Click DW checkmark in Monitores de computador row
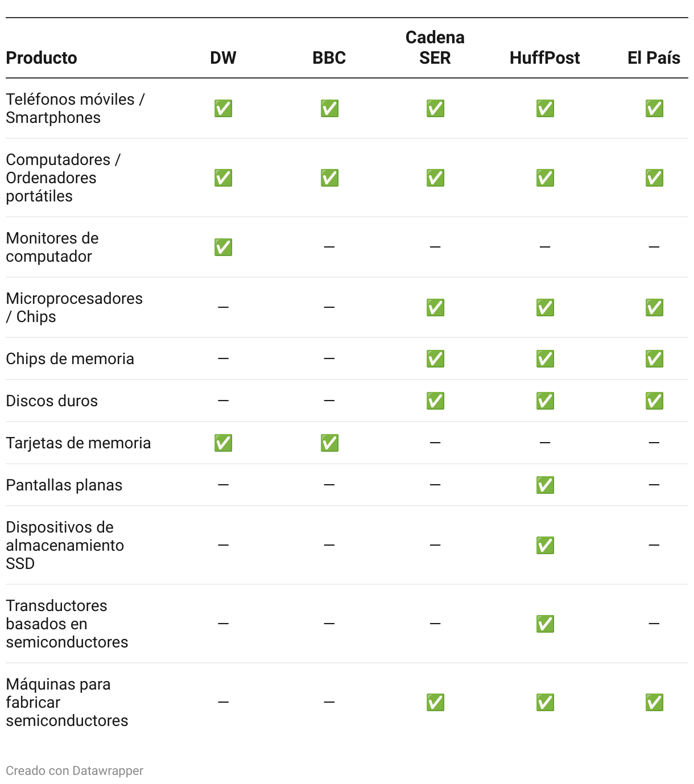 coord(223,247)
